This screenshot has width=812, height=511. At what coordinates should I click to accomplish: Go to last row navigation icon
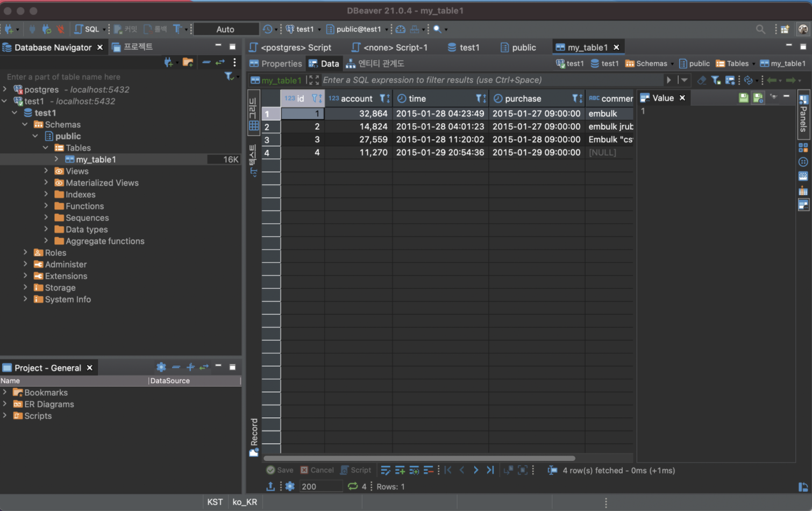490,470
